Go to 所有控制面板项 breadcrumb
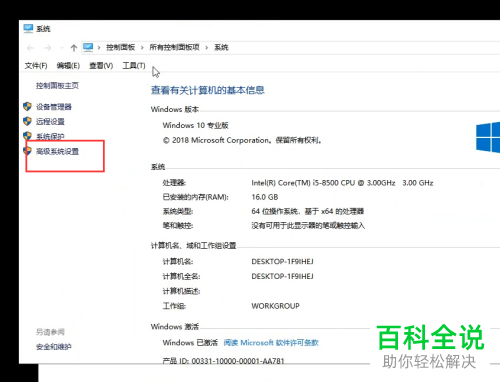 point(174,47)
